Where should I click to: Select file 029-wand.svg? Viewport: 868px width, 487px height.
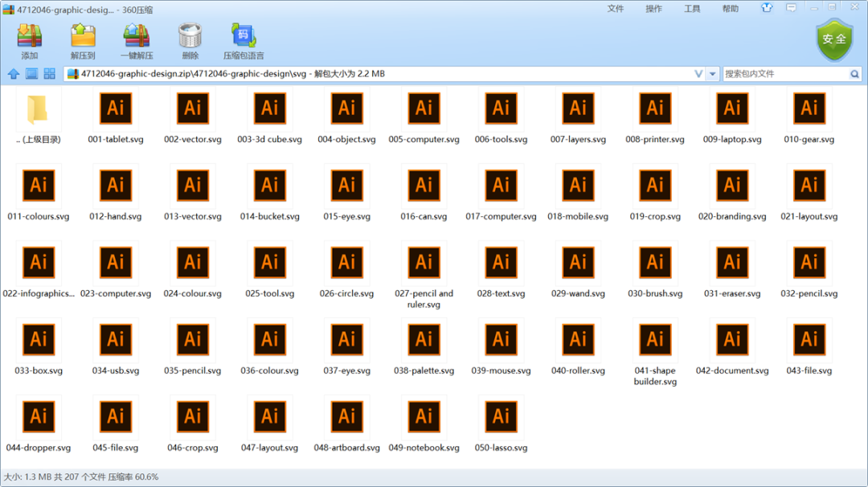578,271
